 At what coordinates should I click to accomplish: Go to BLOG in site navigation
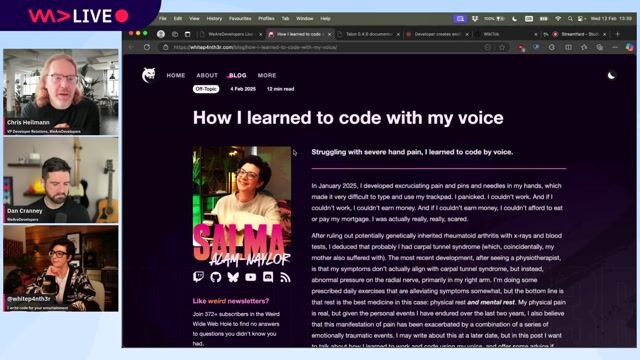click(x=238, y=76)
